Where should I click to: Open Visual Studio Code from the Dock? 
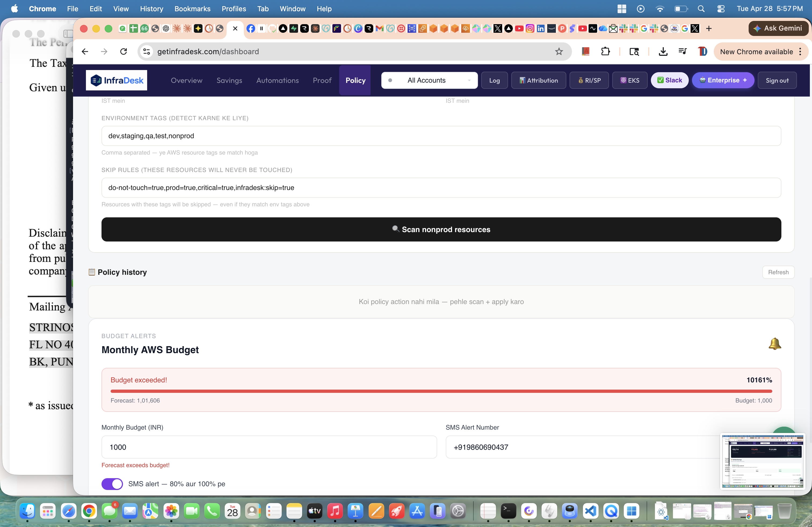[x=590, y=511]
